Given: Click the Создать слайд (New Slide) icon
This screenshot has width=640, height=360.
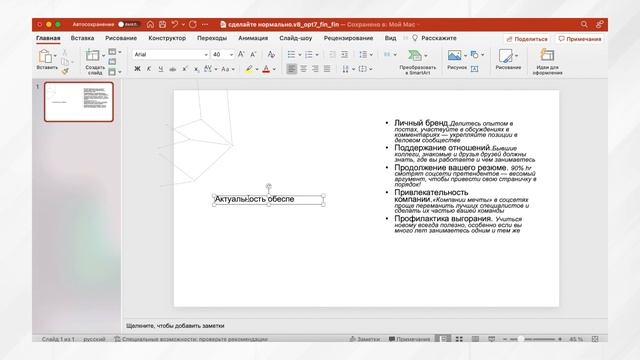Looking at the screenshot, I should (x=92, y=55).
